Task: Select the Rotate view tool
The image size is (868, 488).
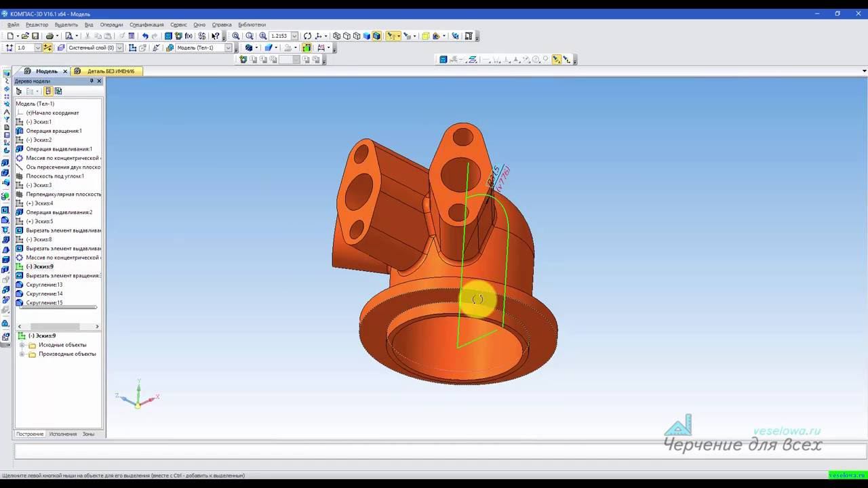Action: (x=307, y=36)
